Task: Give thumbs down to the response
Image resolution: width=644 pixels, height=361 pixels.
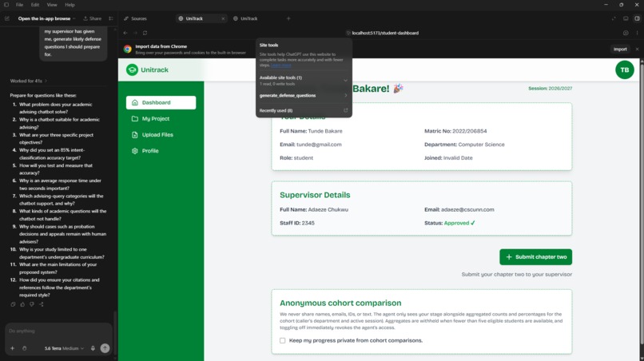Action: click(32, 304)
